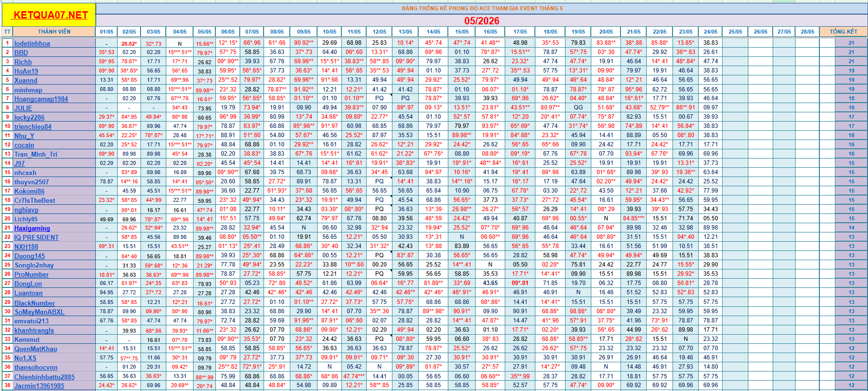
Task: Select the IQ PRESIDENT link
Action: pyautogui.click(x=36, y=237)
